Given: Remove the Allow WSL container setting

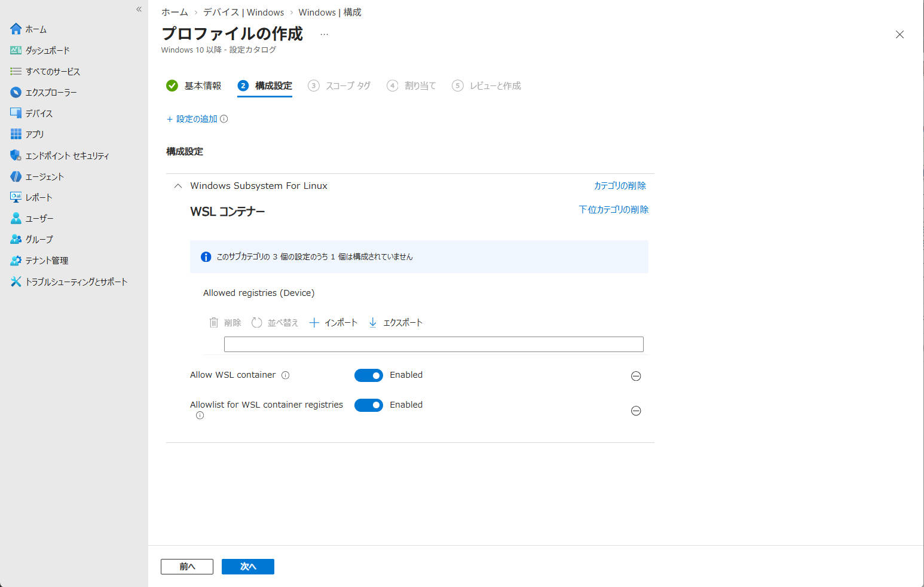Looking at the screenshot, I should pos(636,376).
